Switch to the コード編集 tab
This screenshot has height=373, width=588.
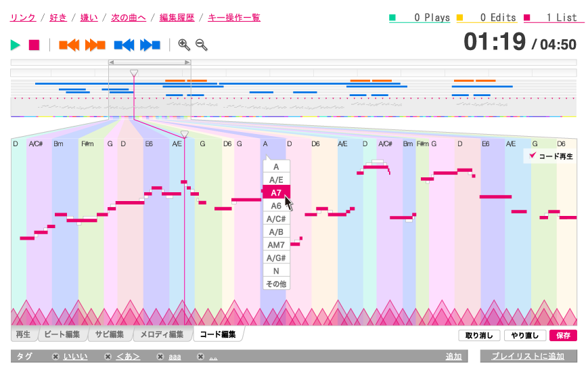point(218,334)
